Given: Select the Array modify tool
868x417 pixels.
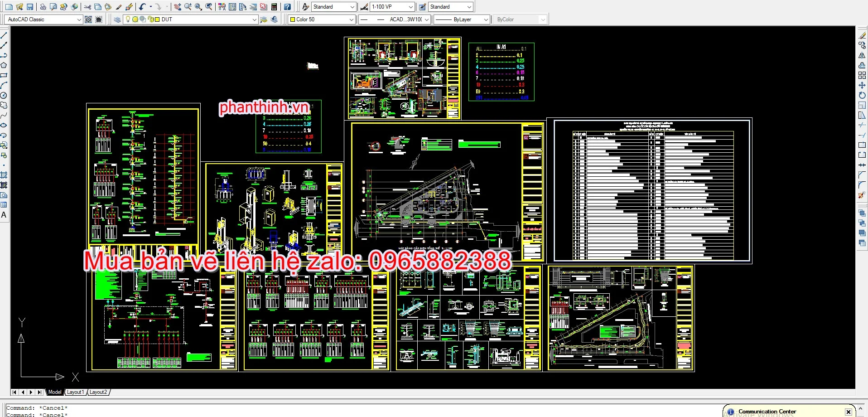Looking at the screenshot, I should tap(862, 75).
